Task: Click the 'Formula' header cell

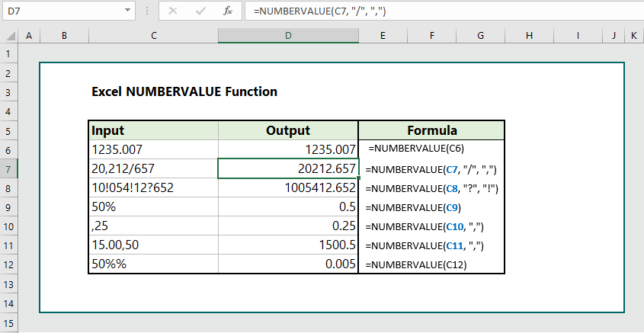Action: [x=431, y=130]
